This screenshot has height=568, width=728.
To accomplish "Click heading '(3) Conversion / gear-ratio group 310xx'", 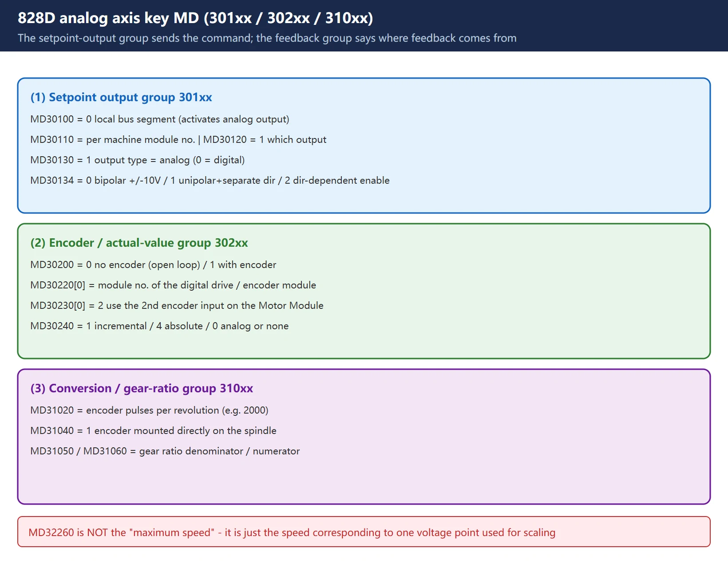I will [142, 388].
